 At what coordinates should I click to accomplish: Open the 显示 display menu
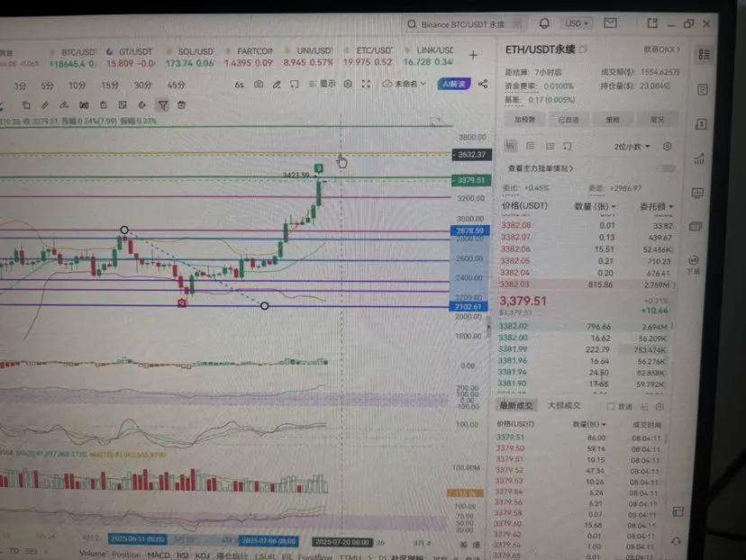tap(323, 84)
